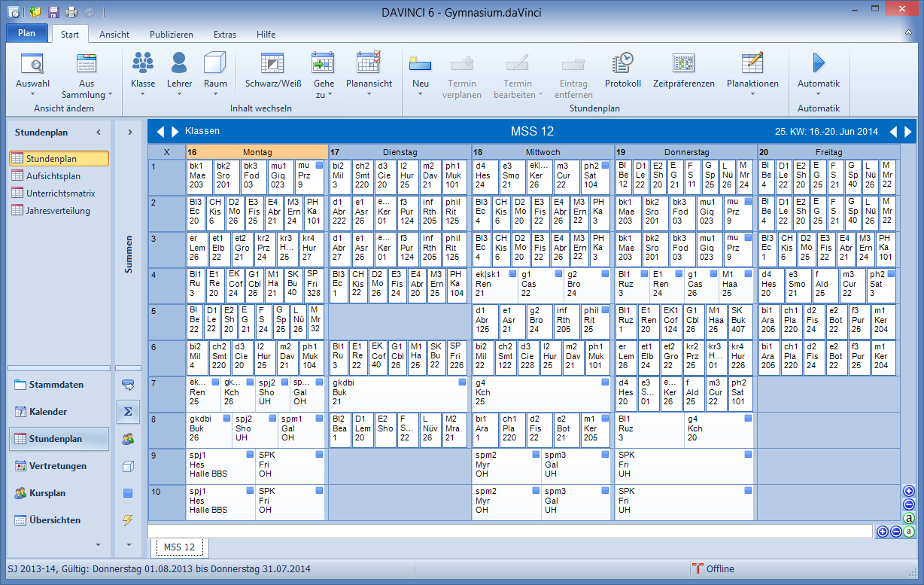This screenshot has width=924, height=585.
Task: Toggle the Summen sigma panel button
Action: pos(128,412)
